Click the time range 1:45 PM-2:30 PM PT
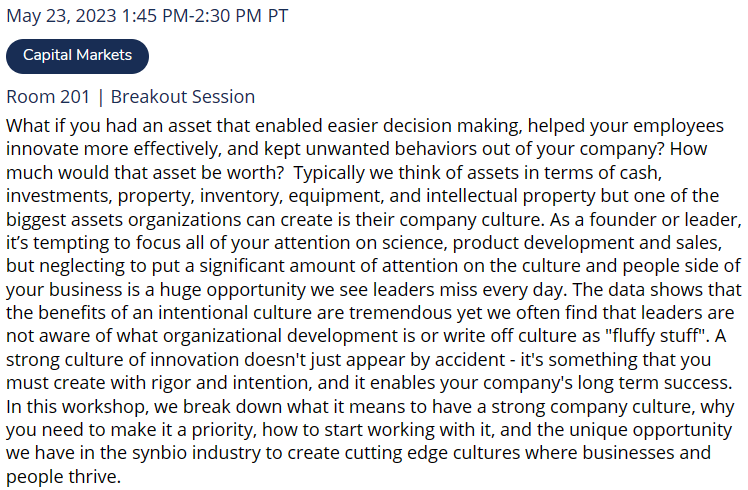The height and width of the screenshot is (490, 748). coord(205,16)
